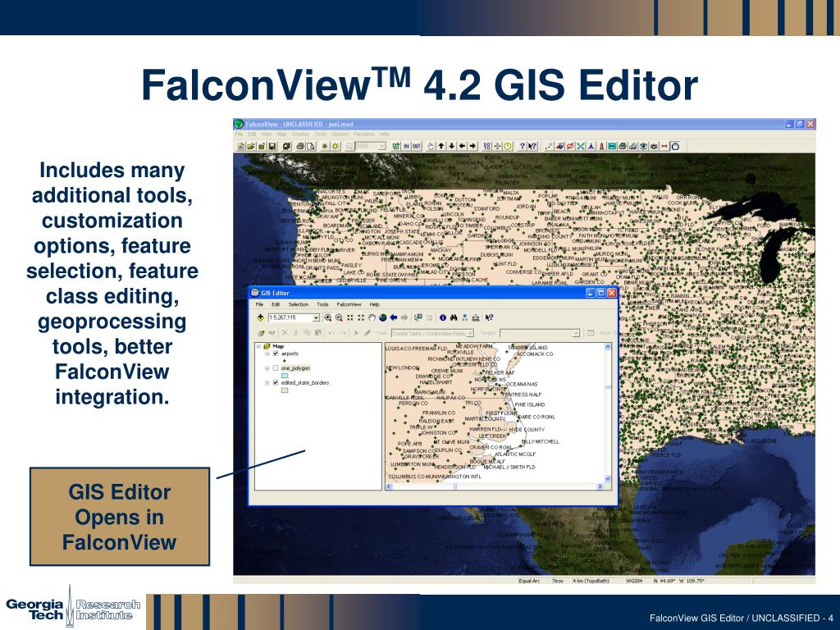Image resolution: width=840 pixels, height=630 pixels.
Task: Open the Target layer dropdown
Action: coord(576,333)
